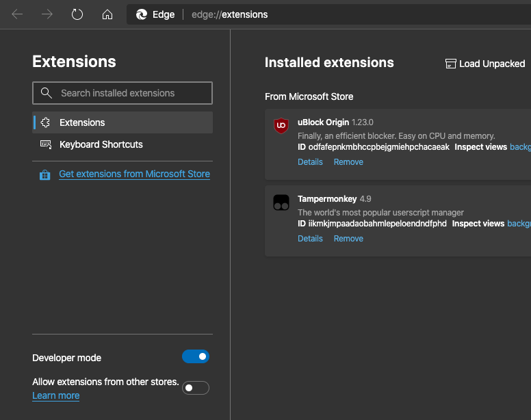Click the magnifier icon in search box
531x420 pixels.
[x=47, y=93]
